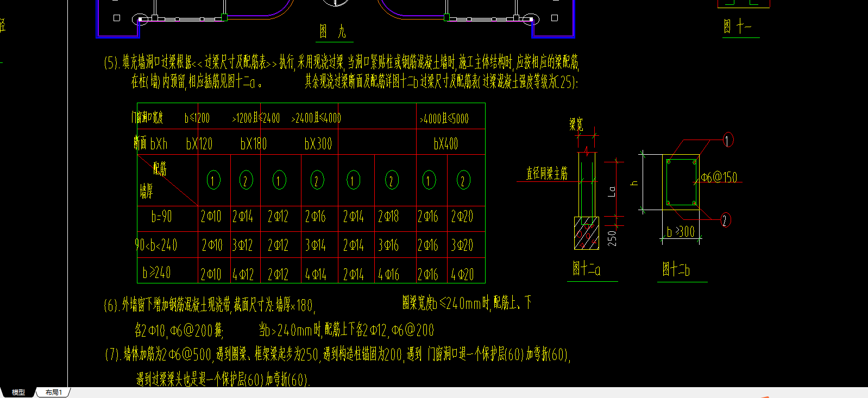Select the bX120 section cell
This screenshot has width=868, height=398.
[199, 144]
